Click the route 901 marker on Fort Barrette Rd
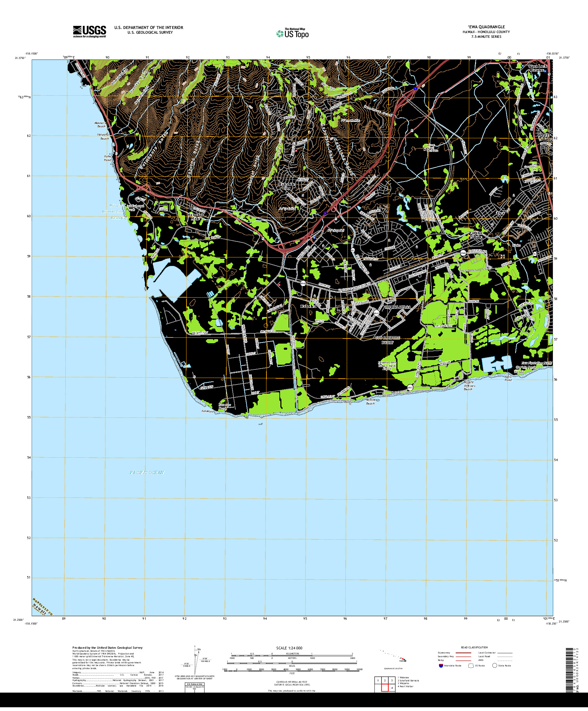The width and height of the screenshot is (588, 711). tap(353, 250)
